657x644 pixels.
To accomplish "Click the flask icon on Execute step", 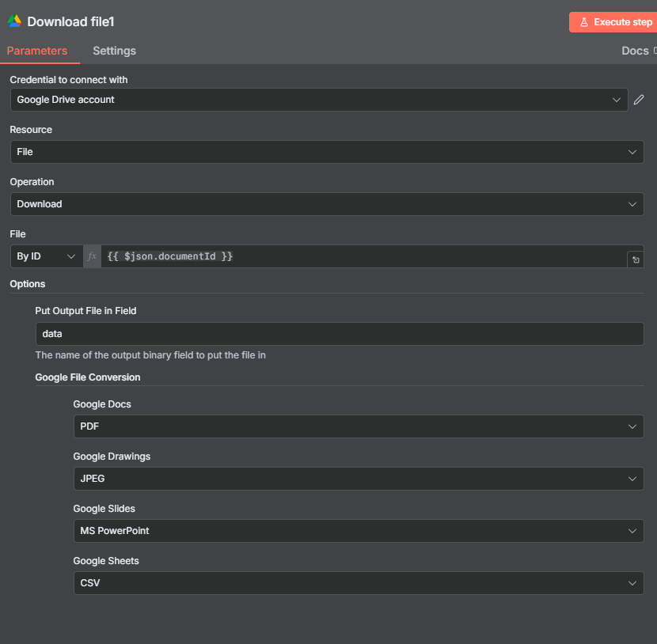I will [583, 22].
